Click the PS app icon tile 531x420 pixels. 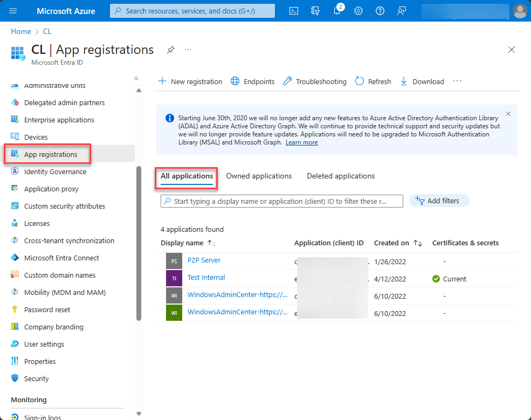174,261
